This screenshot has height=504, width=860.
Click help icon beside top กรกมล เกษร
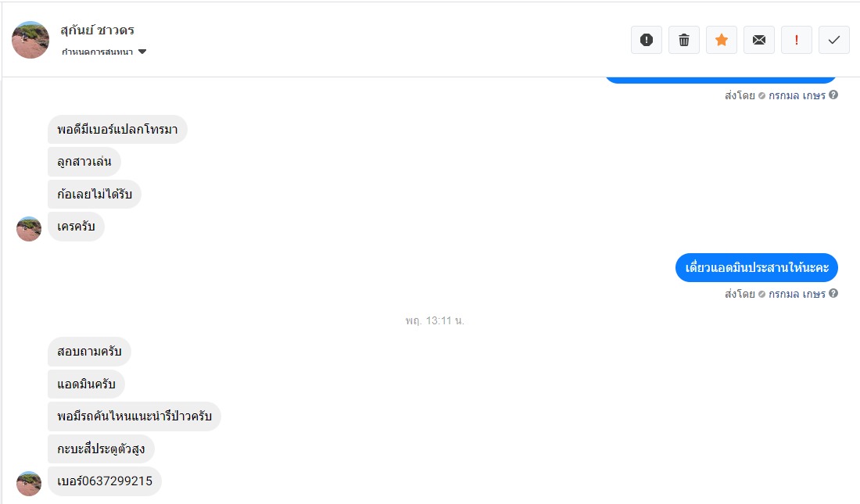(833, 95)
